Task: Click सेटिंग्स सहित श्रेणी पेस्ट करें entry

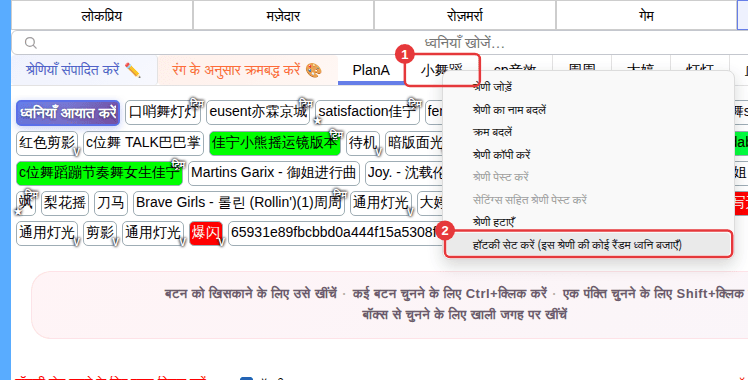Action: 530,199
